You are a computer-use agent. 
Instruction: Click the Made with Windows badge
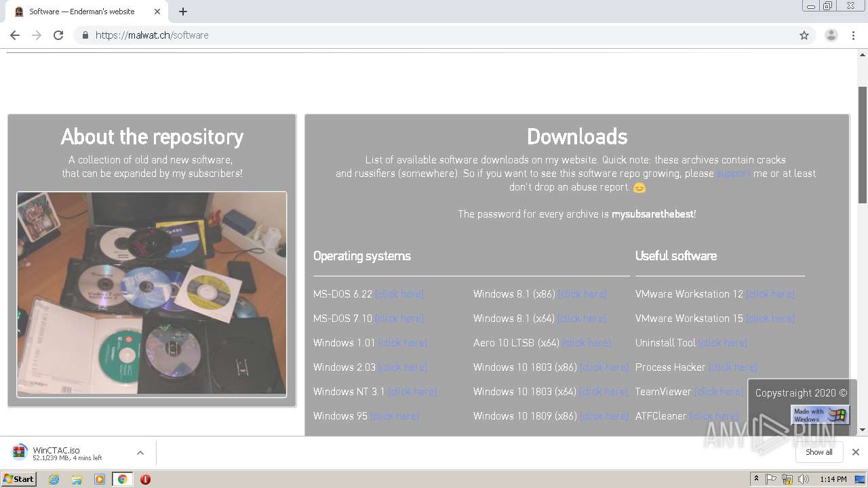(x=820, y=414)
